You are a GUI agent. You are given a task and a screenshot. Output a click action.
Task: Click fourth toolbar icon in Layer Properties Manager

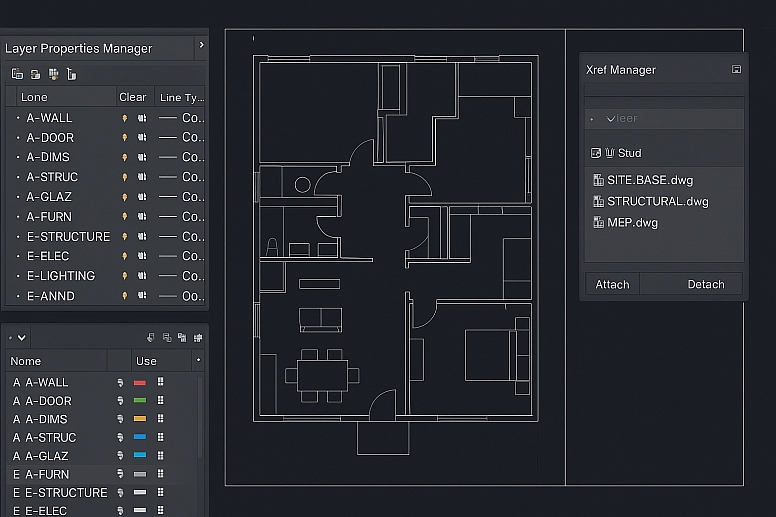[x=71, y=74]
